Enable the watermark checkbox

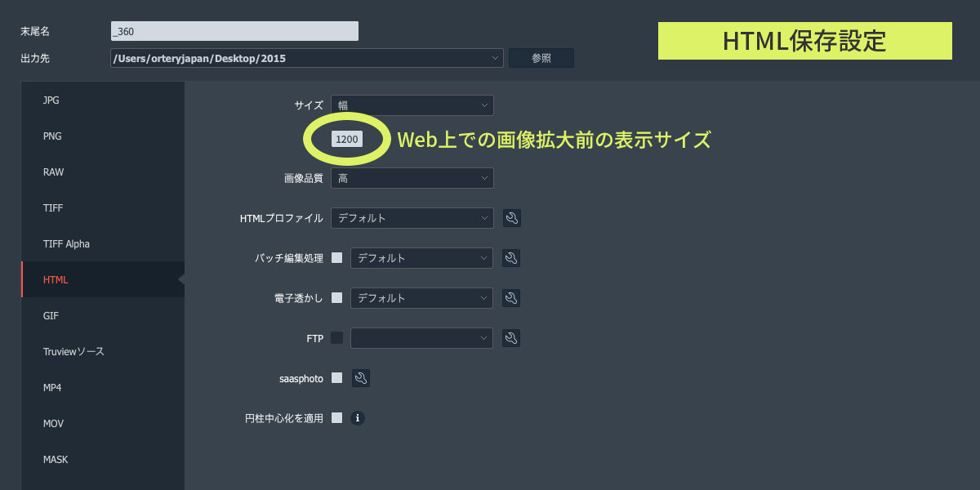point(336,298)
